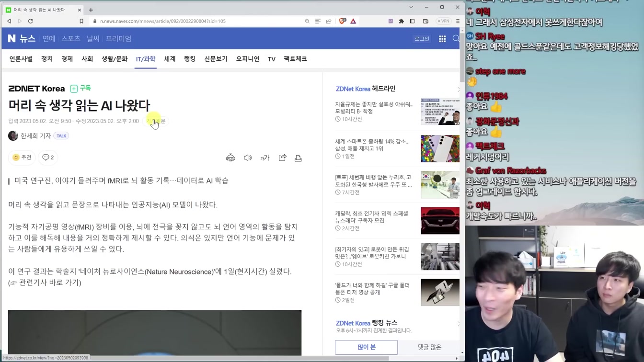
Task: Expand ZDNet Korea 헤드라인 arrow
Action: click(x=458, y=89)
